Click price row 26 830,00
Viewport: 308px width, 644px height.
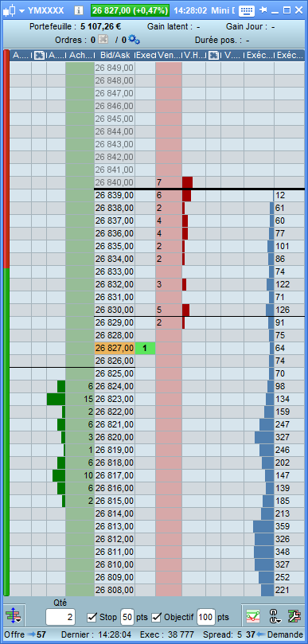115,310
